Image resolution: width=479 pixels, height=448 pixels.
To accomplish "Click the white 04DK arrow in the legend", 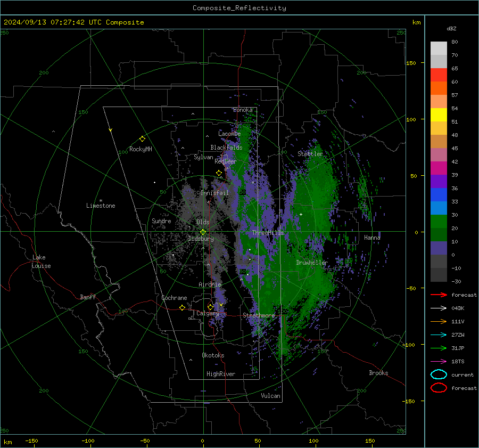I will coord(439,308).
